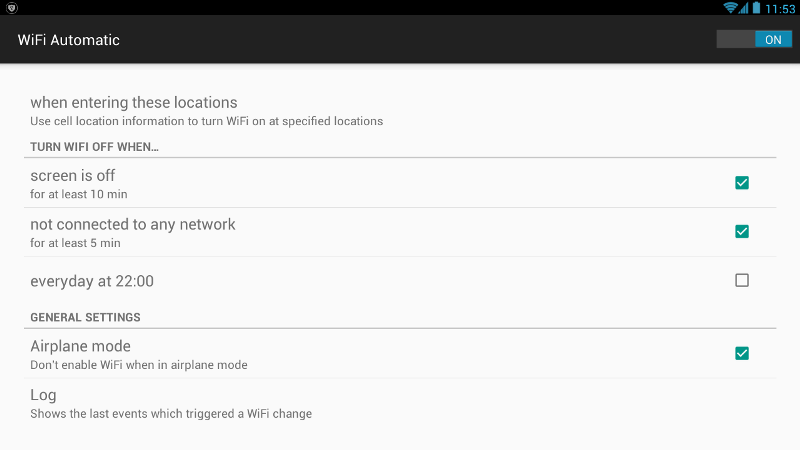Image resolution: width=800 pixels, height=450 pixels.
Task: Tap the Airplane mode setting row
Action: coord(400,354)
